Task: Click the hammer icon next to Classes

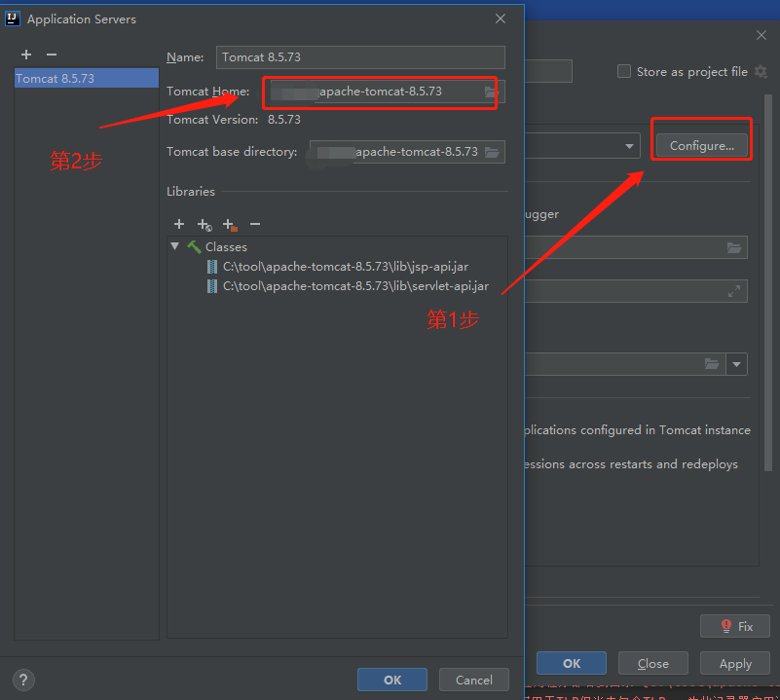Action: tap(194, 246)
